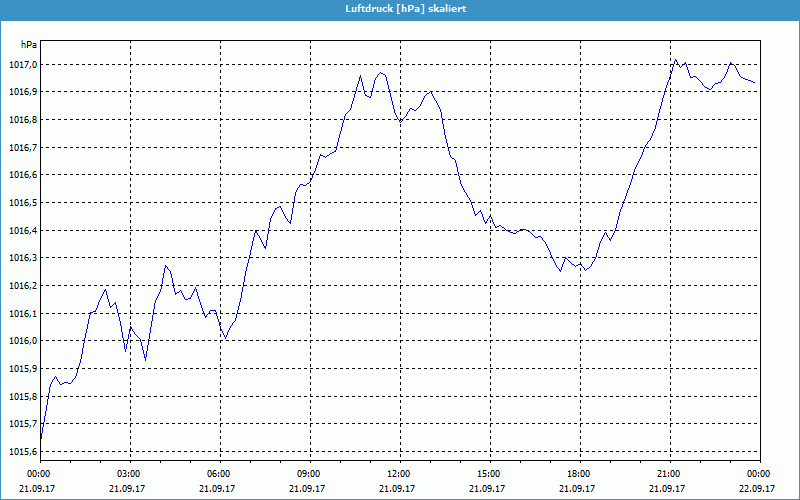Select the 06:00 x-axis time label

(x=220, y=473)
